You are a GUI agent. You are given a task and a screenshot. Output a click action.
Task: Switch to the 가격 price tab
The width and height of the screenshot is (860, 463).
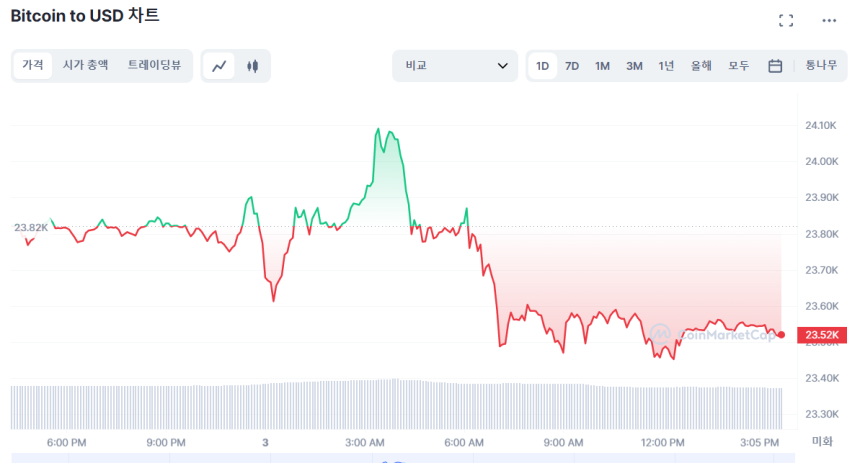(x=33, y=65)
